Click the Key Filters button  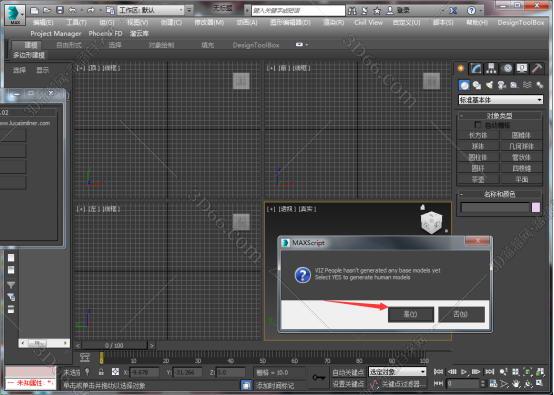[405, 384]
